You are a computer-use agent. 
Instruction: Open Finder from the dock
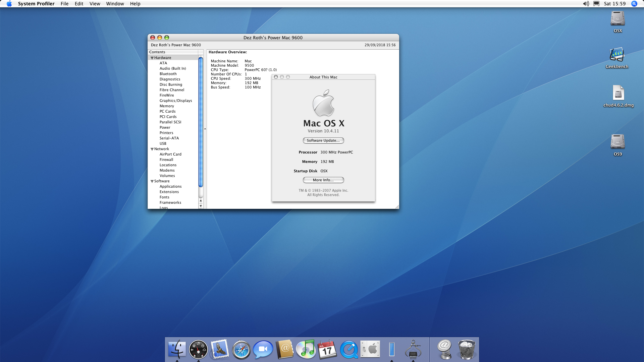tap(177, 349)
